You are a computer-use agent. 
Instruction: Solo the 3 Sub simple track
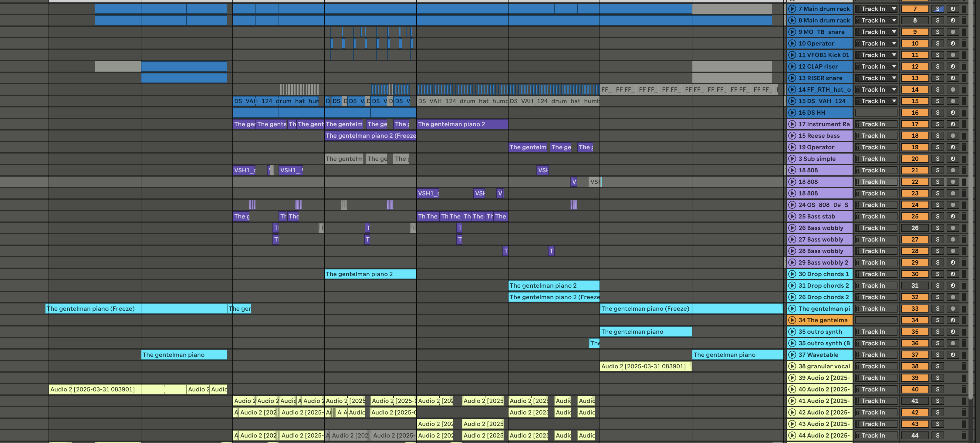[938, 159]
